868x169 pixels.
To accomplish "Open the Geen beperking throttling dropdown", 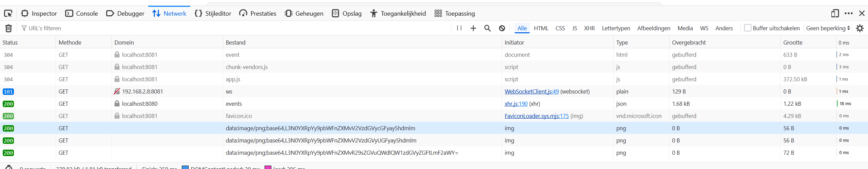I will 828,28.
